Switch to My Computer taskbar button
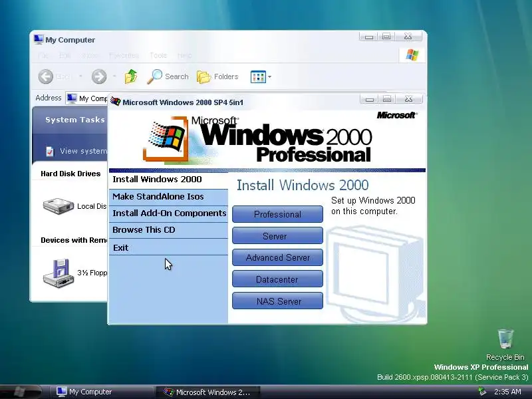This screenshot has height=399, width=532. click(102, 392)
